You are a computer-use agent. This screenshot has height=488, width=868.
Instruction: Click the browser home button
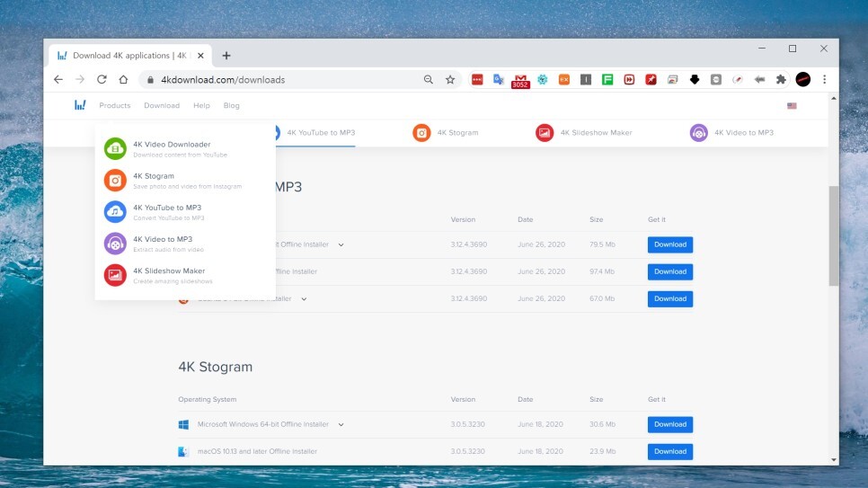123,80
